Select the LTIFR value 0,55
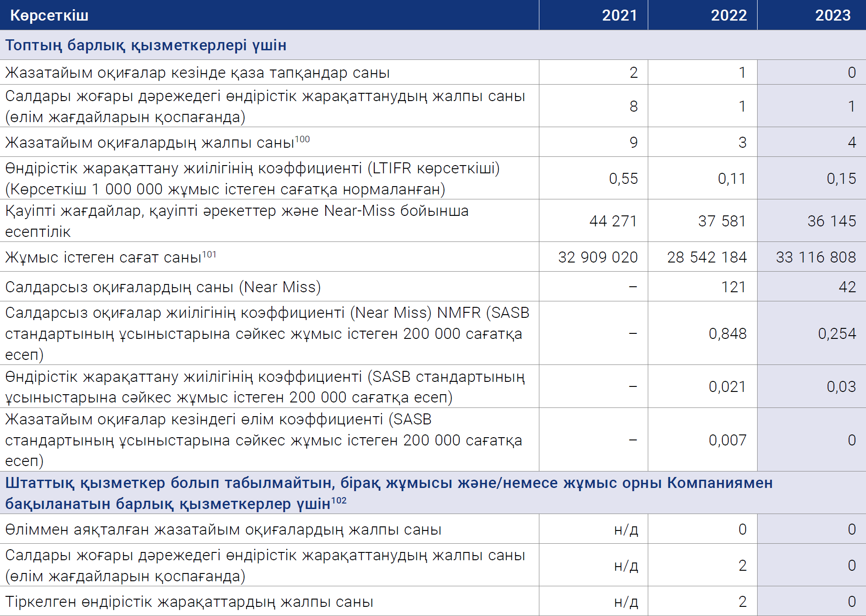 pos(623,179)
